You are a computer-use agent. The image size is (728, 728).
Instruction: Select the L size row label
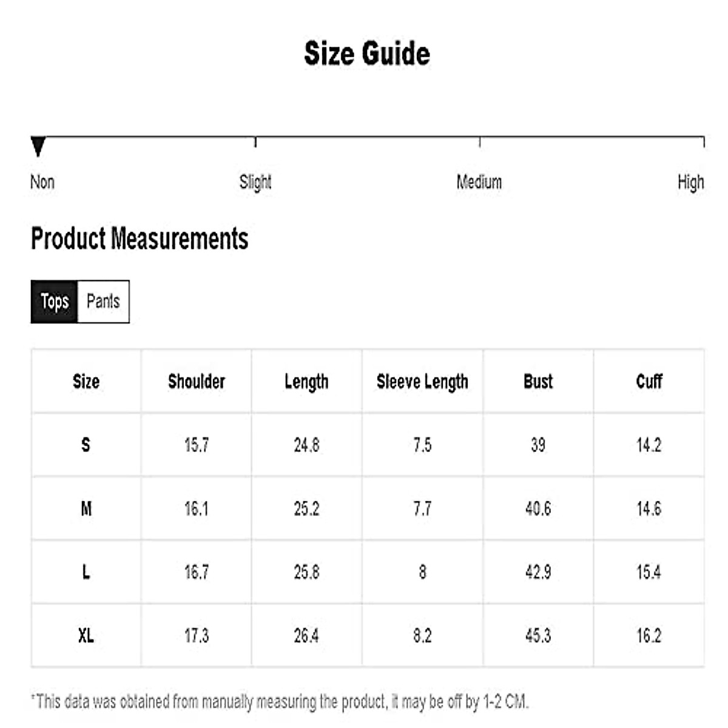[86, 572]
